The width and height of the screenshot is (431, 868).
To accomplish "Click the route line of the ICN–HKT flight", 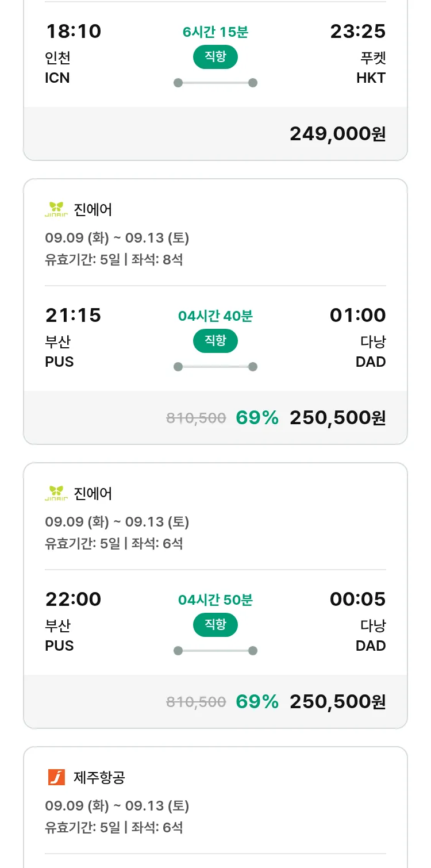I will [x=215, y=83].
